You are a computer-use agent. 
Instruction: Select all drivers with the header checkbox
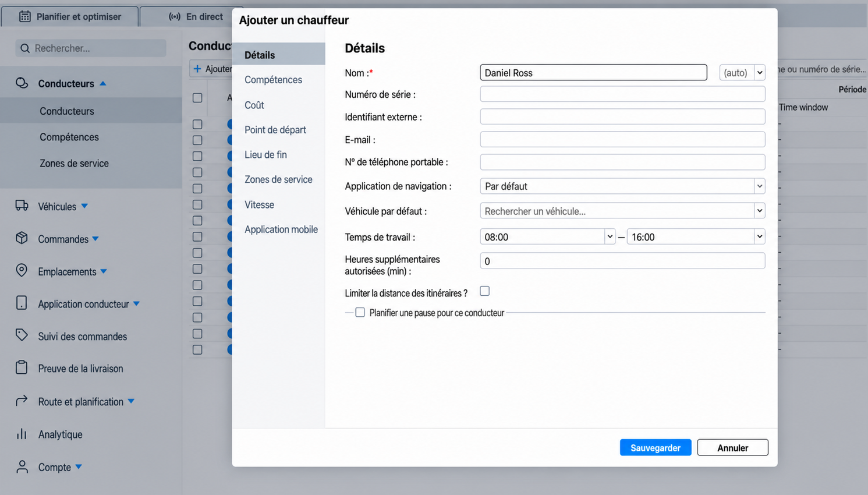coord(197,98)
